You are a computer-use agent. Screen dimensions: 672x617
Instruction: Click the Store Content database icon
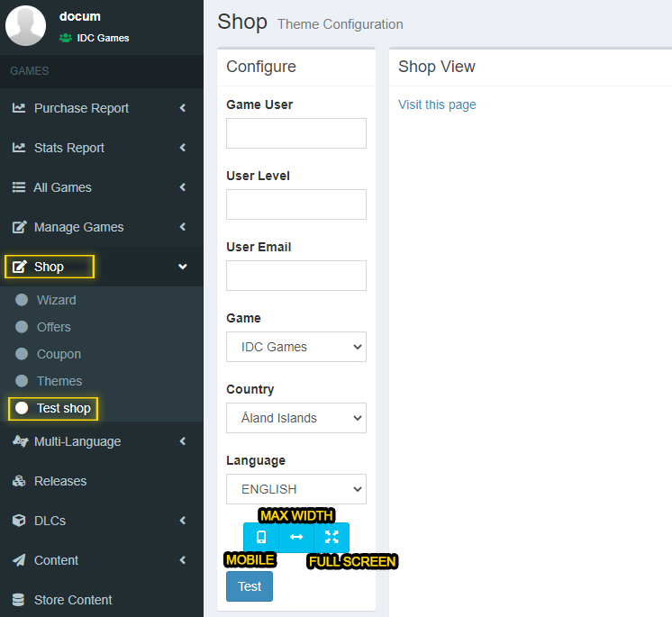point(18,600)
